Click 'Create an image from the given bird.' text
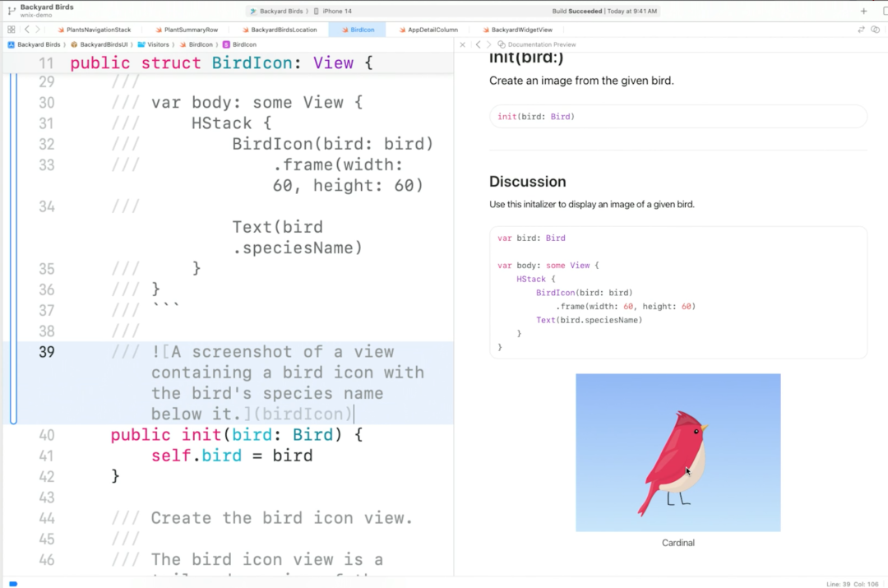 tap(581, 81)
